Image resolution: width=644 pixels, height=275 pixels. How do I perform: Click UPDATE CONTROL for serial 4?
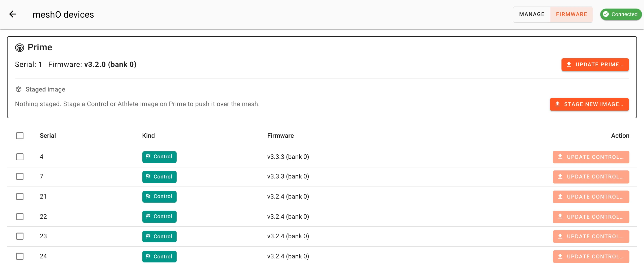click(591, 157)
